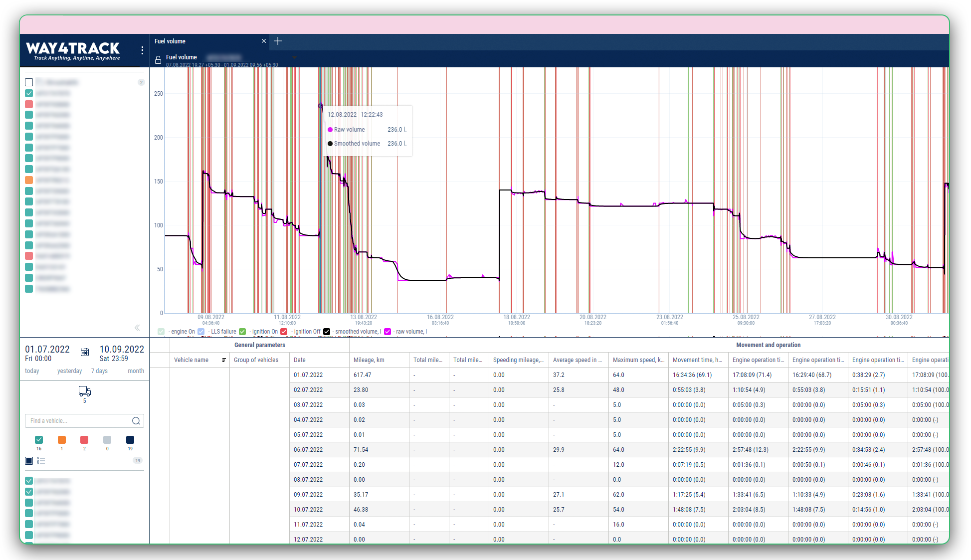This screenshot has width=971, height=560.
Task: Switch to grouped list view icon
Action: pyautogui.click(x=41, y=461)
